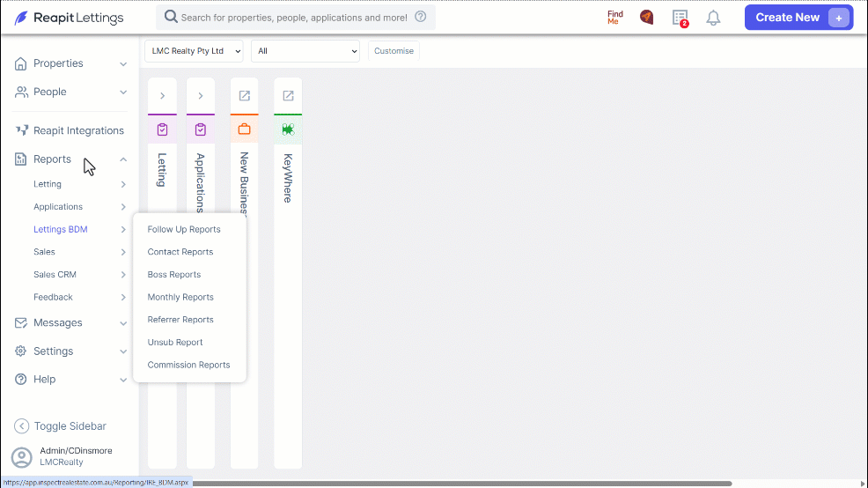Click the Reapit Lettings logo

[x=70, y=18]
